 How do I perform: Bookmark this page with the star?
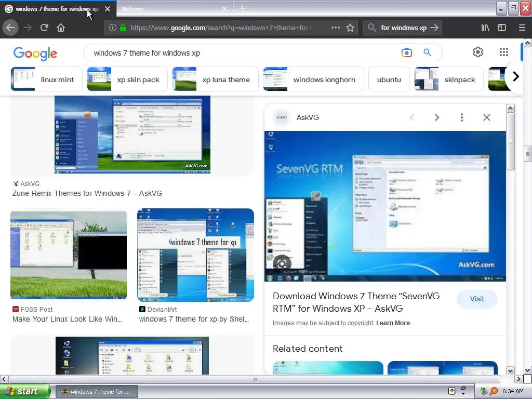[x=350, y=28]
